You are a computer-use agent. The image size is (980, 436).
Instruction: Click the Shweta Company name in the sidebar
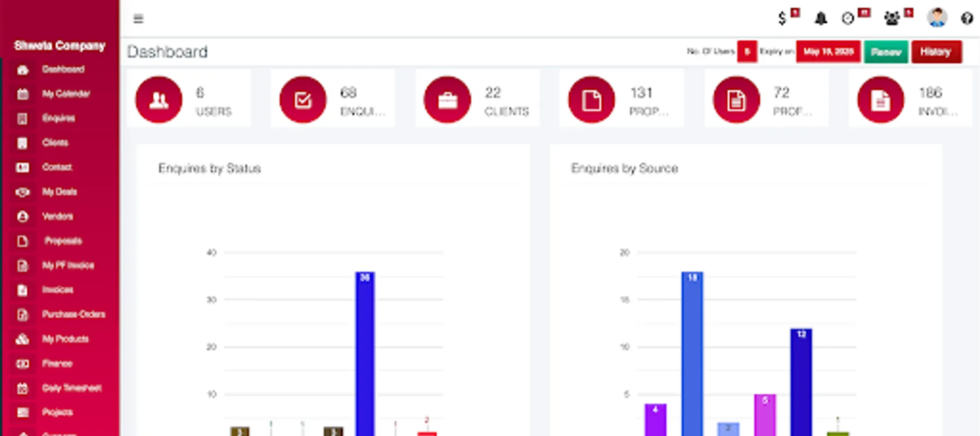click(60, 46)
